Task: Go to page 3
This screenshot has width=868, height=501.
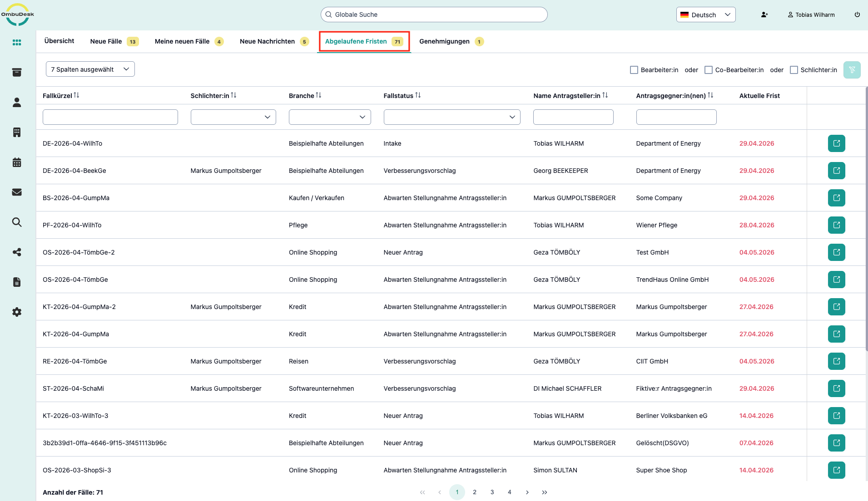Action: coord(492,492)
